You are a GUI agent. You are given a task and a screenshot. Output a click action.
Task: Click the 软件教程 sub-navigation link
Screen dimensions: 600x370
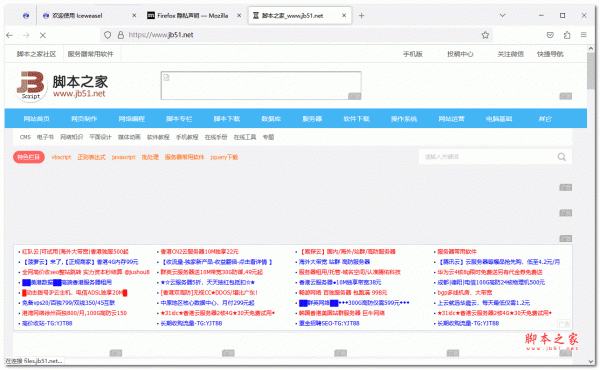click(158, 137)
